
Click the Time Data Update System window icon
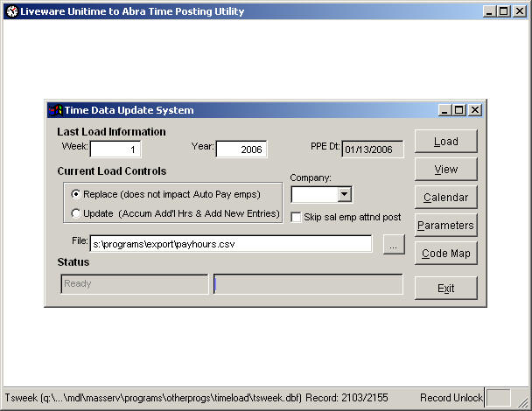55,110
